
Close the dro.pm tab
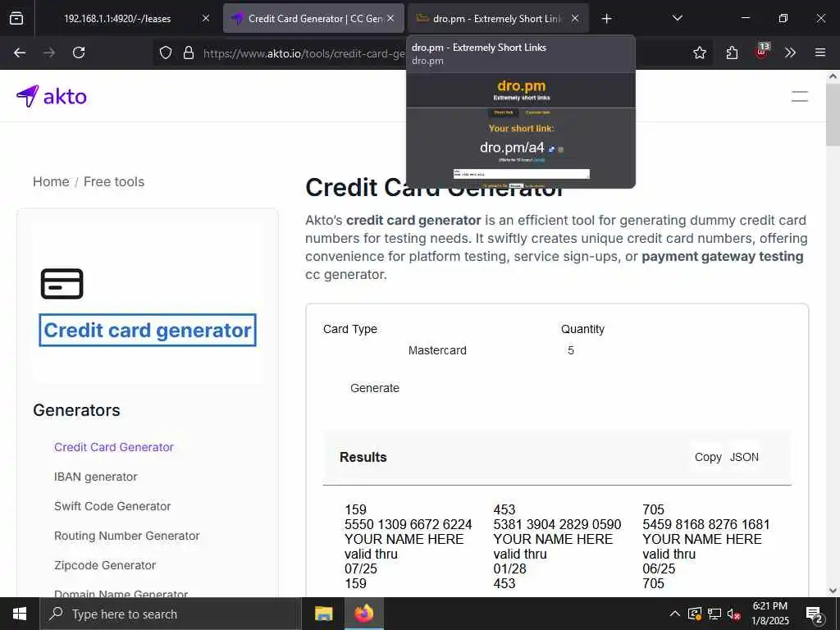click(x=575, y=18)
